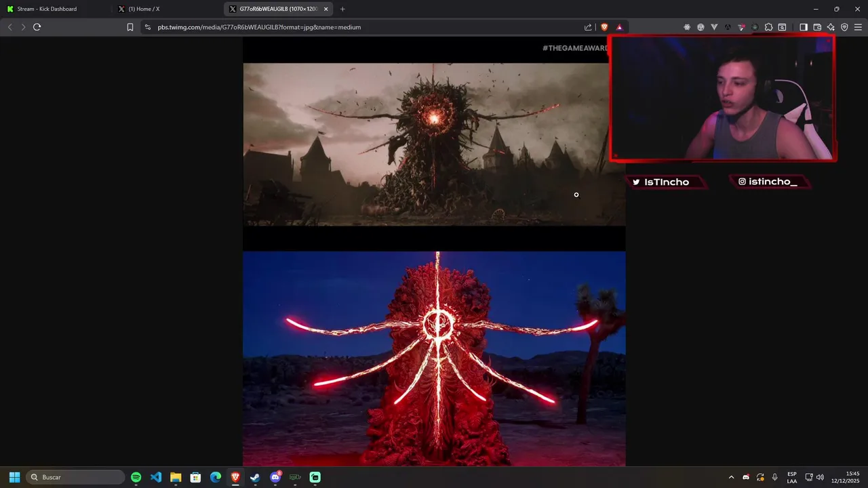The image size is (868, 488).
Task: Open the Brave hamburger main menu
Action: click(x=858, y=27)
